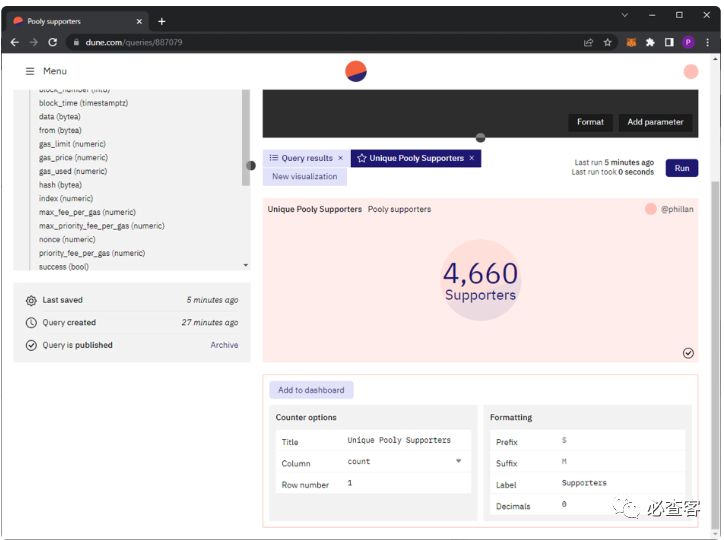724x540 pixels.
Task: Click the browser tab search chevron
Action: [x=624, y=15]
